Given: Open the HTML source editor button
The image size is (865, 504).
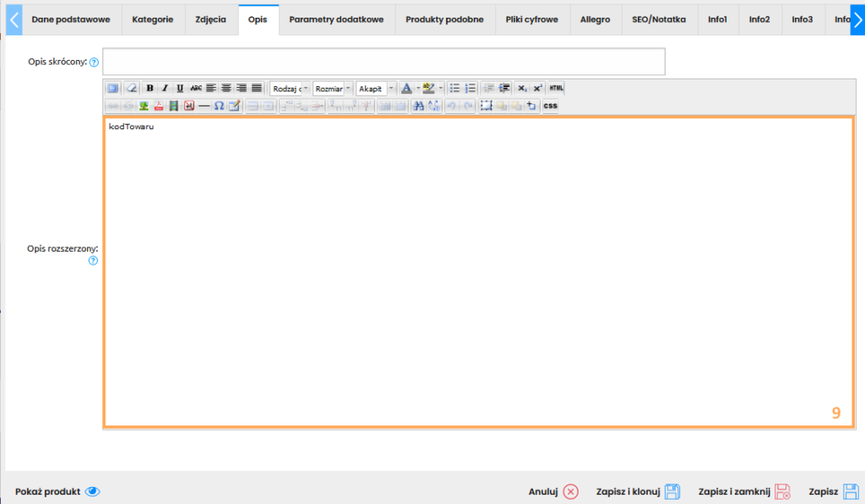Looking at the screenshot, I should click(556, 88).
